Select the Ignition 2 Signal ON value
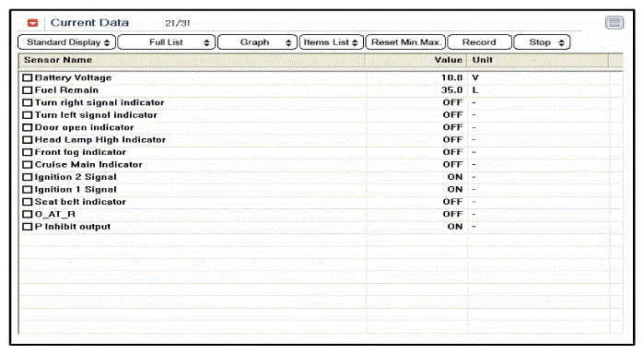The image size is (644, 354). click(455, 177)
